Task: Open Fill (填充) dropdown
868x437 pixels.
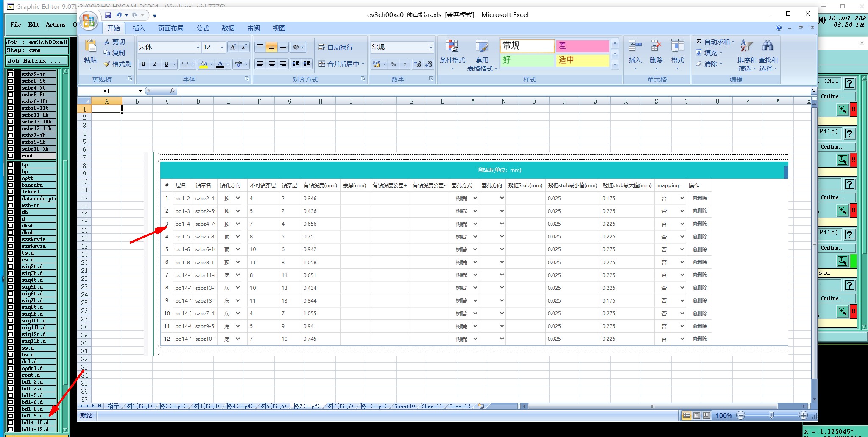Action: pyautogui.click(x=721, y=53)
